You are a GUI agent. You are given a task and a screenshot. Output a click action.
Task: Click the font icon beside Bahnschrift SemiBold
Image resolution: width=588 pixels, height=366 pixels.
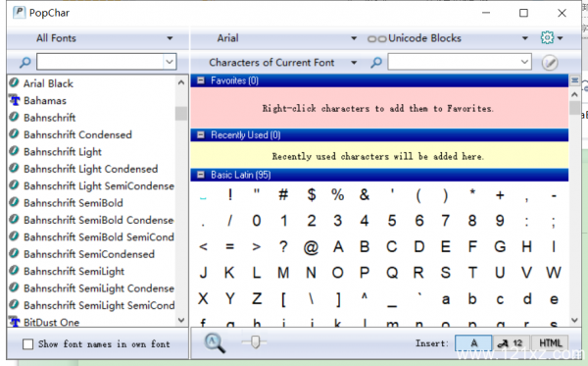pyautogui.click(x=14, y=202)
